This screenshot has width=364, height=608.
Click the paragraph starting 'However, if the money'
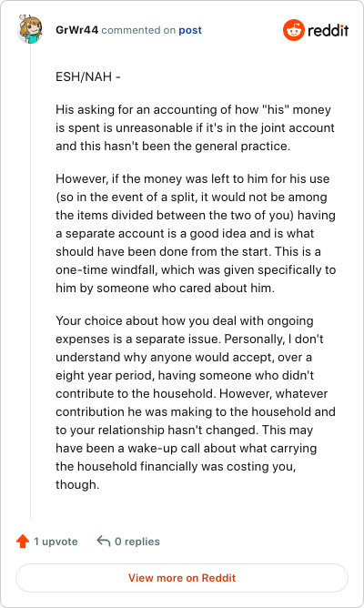pyautogui.click(x=196, y=233)
